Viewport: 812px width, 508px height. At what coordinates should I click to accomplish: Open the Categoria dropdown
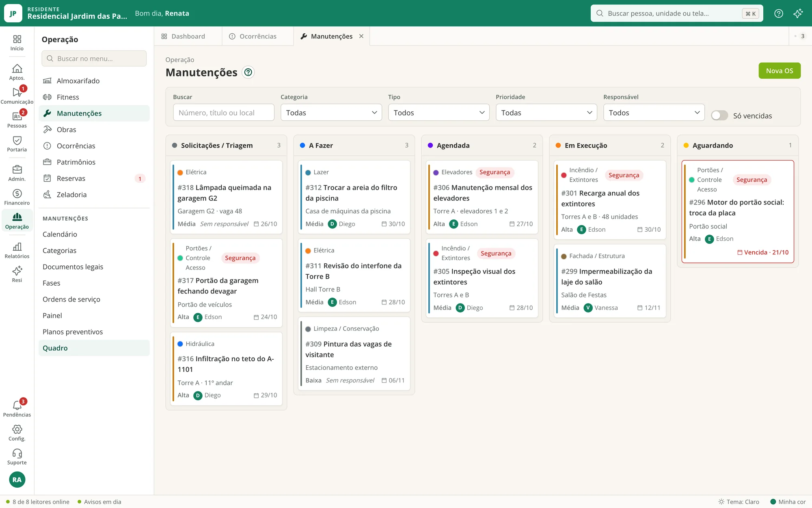click(331, 113)
